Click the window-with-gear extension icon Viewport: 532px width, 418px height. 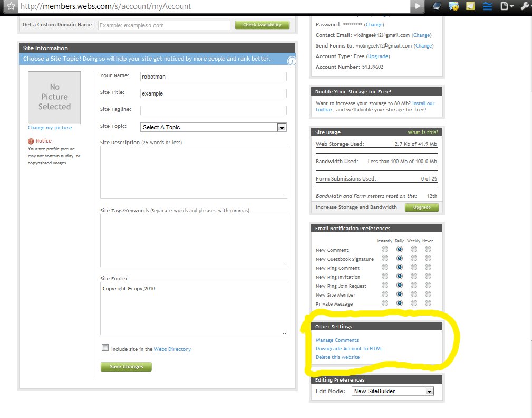click(x=453, y=6)
